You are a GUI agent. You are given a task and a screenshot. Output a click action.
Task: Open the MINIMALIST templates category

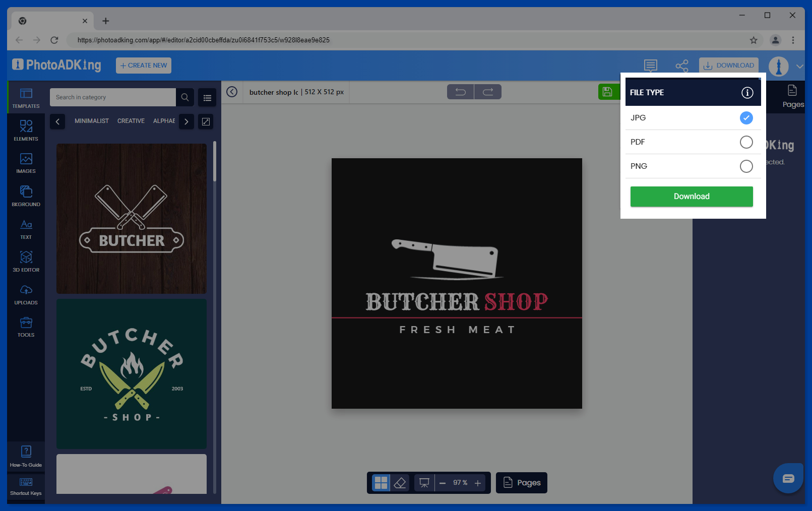tap(91, 121)
